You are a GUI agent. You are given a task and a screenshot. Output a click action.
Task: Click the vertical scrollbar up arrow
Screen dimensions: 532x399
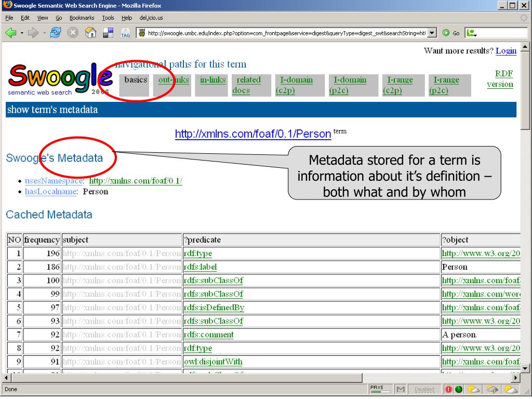(525, 47)
